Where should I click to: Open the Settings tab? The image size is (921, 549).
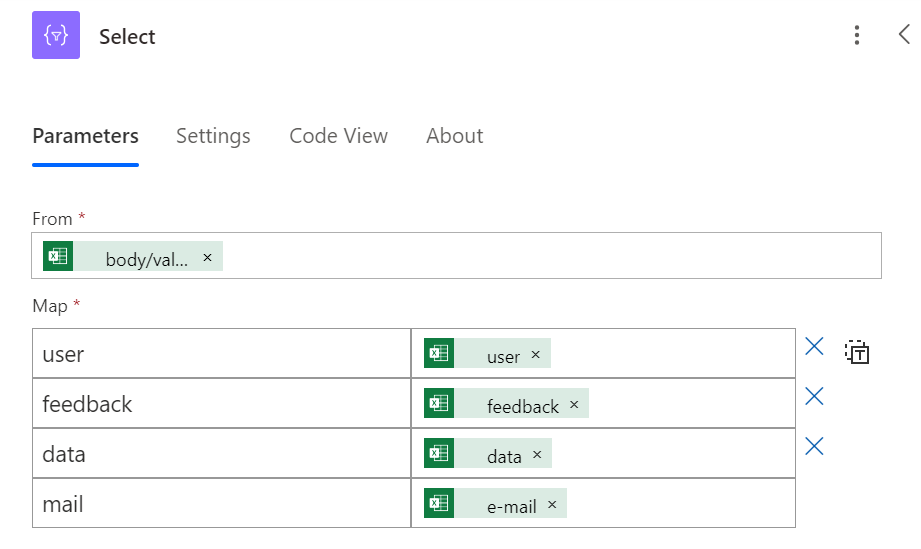[213, 136]
